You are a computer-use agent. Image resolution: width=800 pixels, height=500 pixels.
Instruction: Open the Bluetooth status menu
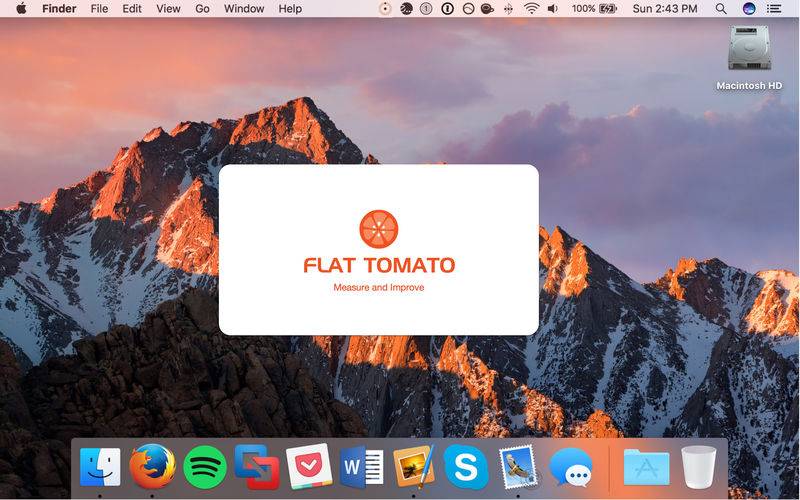click(x=508, y=9)
